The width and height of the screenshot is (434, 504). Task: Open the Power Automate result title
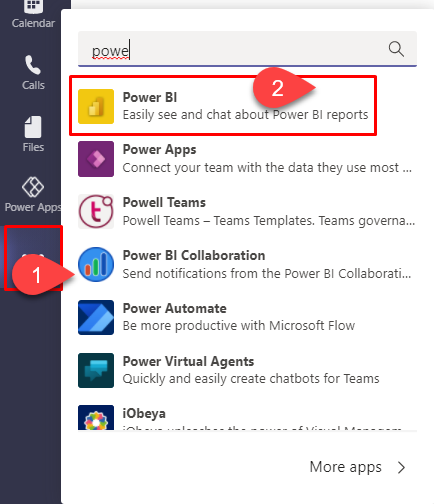click(x=175, y=308)
